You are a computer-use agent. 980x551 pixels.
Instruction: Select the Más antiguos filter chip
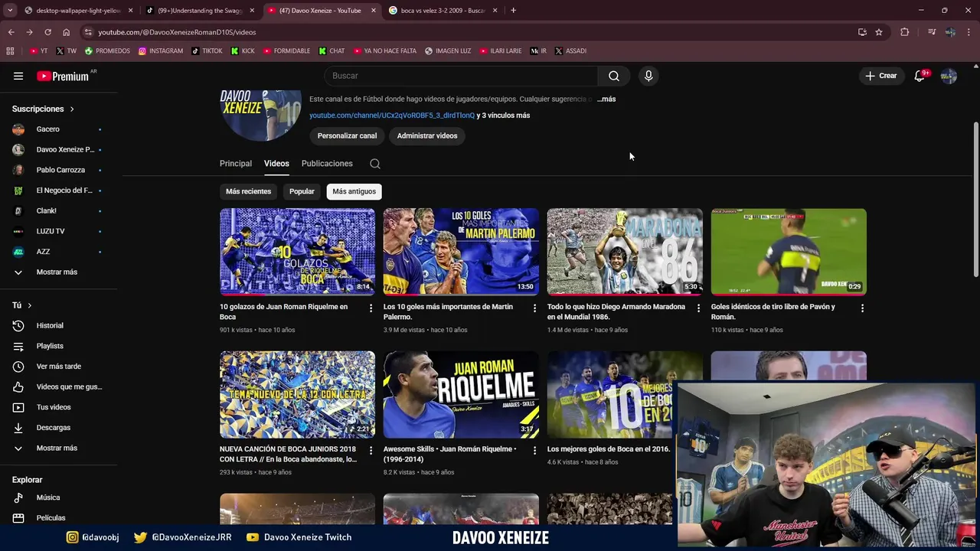tap(354, 191)
